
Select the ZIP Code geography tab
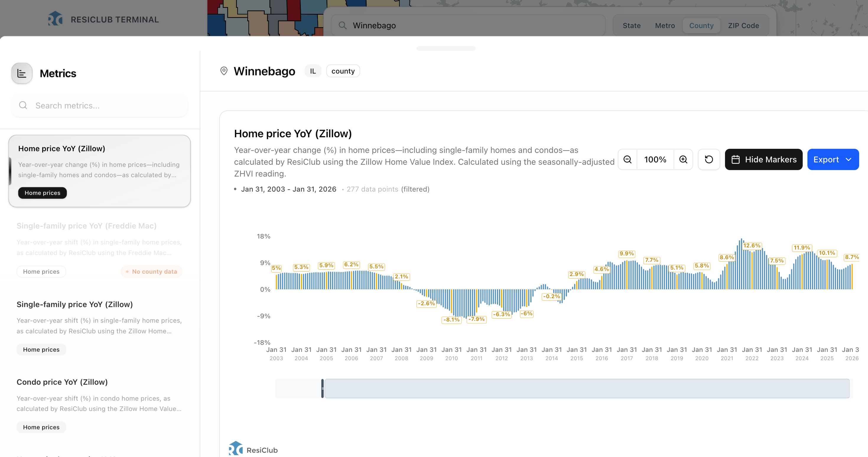point(743,26)
